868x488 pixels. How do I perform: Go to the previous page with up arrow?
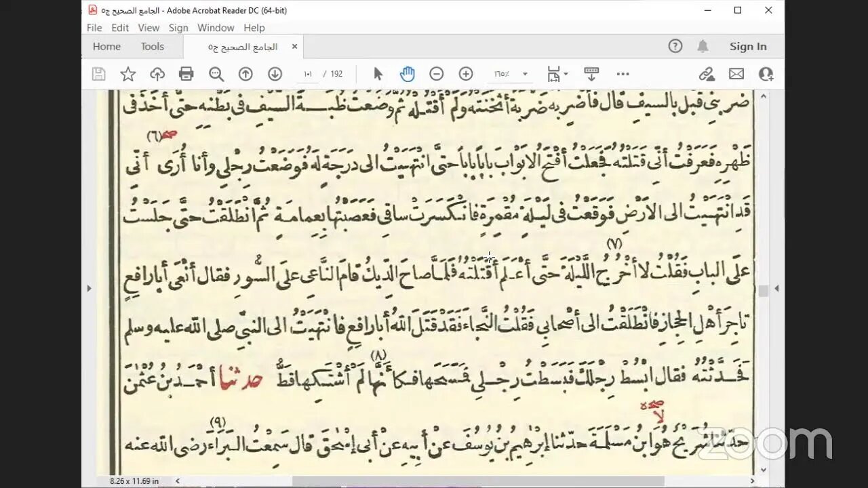tap(245, 74)
